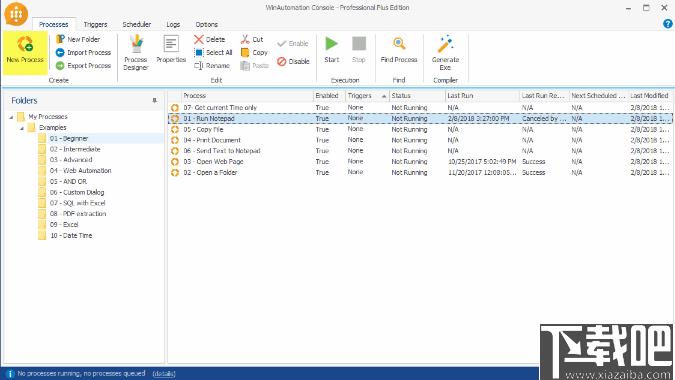Sort by the Last Run column header

[482, 96]
